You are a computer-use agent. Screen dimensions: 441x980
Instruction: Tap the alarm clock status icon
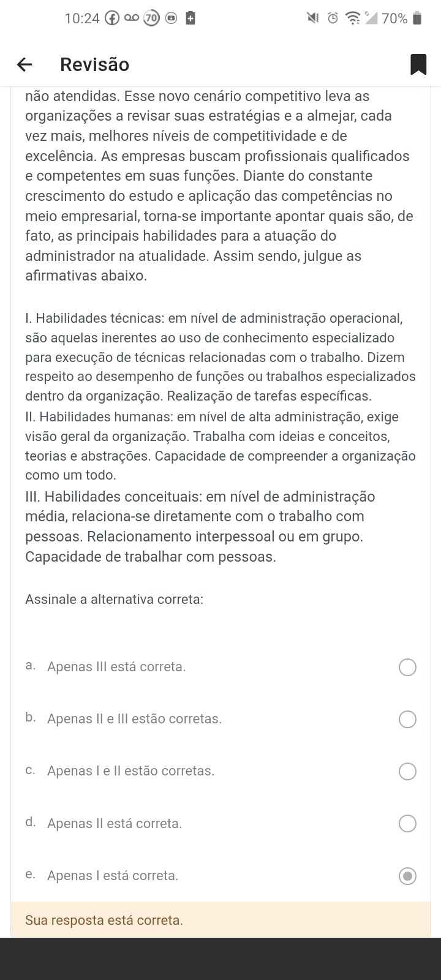[x=333, y=18]
